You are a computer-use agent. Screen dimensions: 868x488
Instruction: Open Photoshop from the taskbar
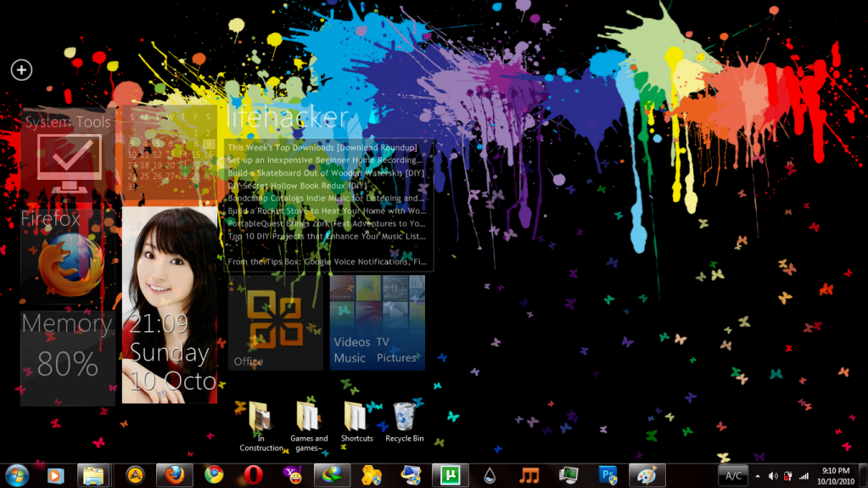[x=608, y=475]
